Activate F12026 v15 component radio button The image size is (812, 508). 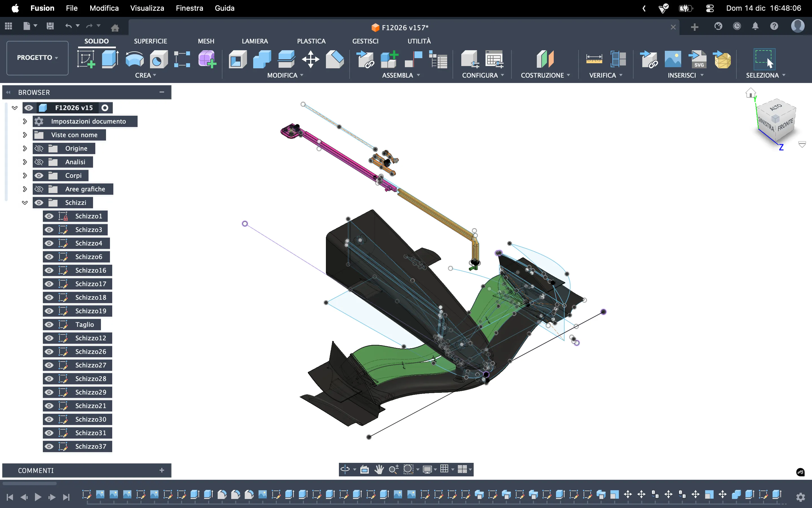point(105,108)
